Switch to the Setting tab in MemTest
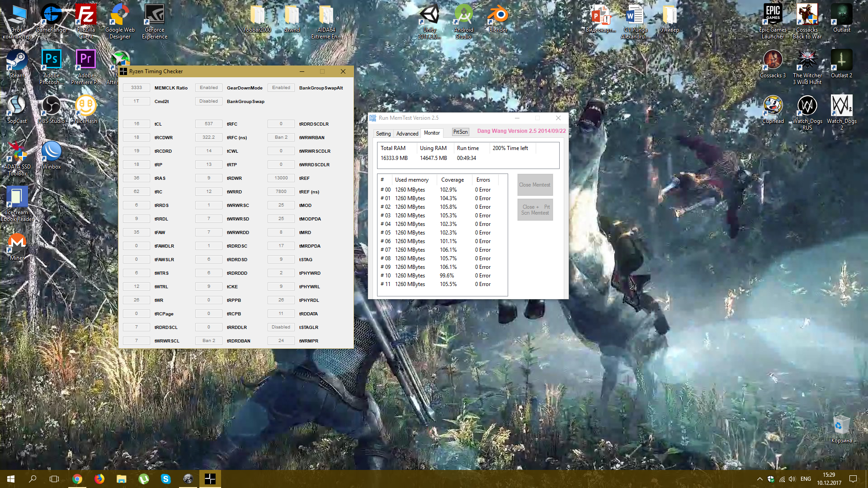868x488 pixels. pyautogui.click(x=383, y=133)
